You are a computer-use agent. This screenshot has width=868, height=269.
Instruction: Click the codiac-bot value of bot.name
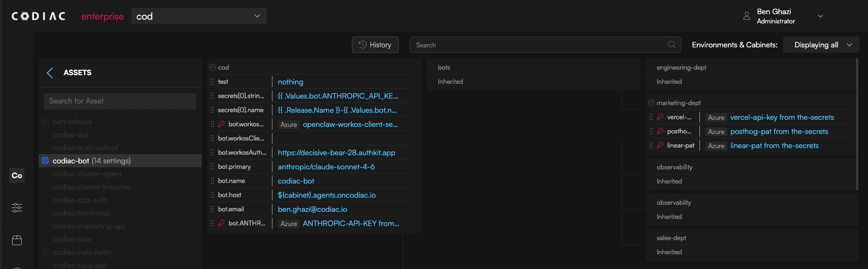coord(296,181)
